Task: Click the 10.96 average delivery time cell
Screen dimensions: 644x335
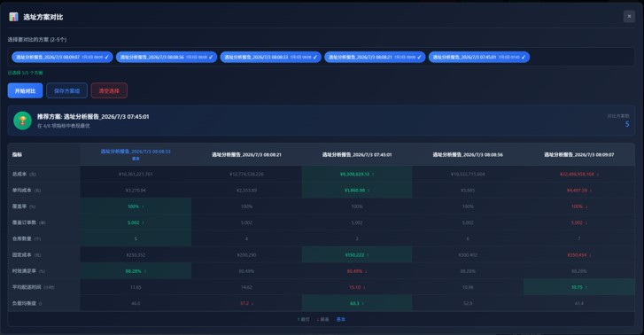Action: 468,287
